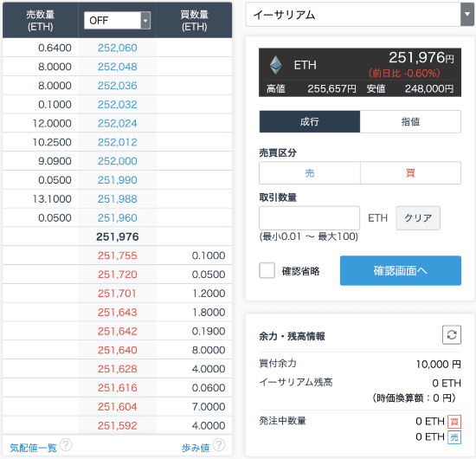Click the クリア button

pyautogui.click(x=418, y=217)
